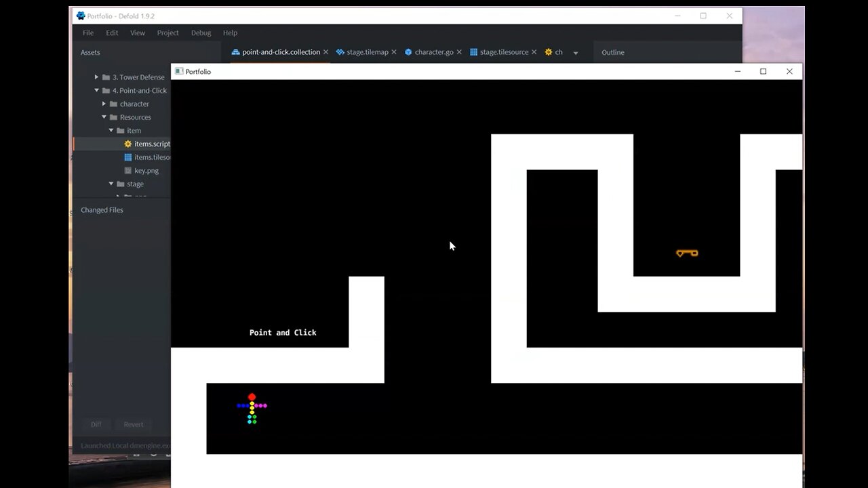Open the File menu

88,33
